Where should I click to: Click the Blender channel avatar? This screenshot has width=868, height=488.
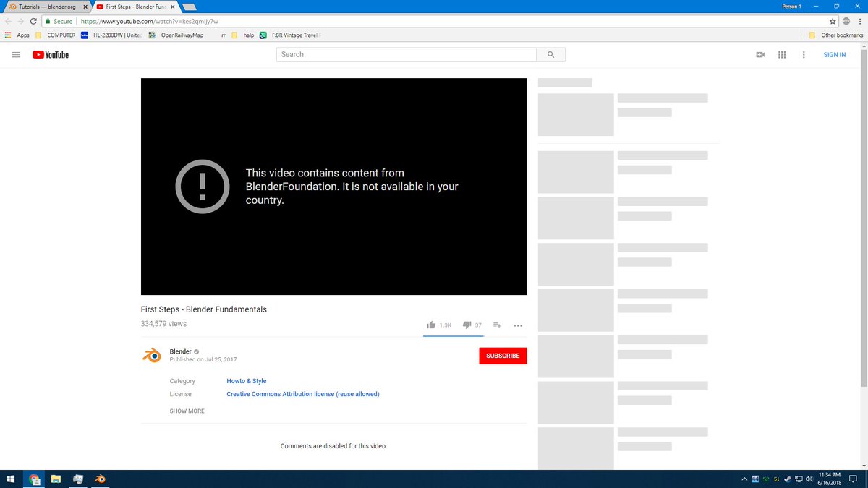coord(151,355)
